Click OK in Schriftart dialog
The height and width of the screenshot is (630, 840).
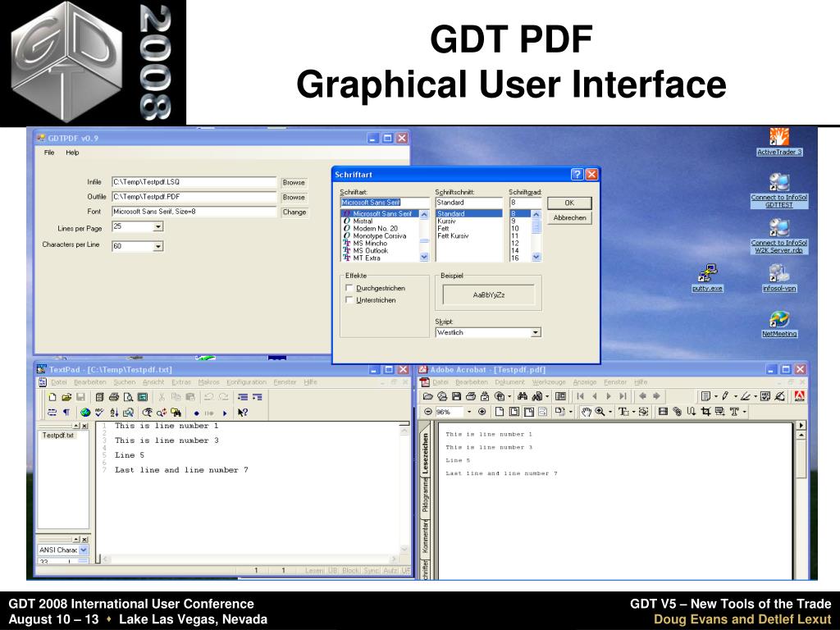(569, 203)
